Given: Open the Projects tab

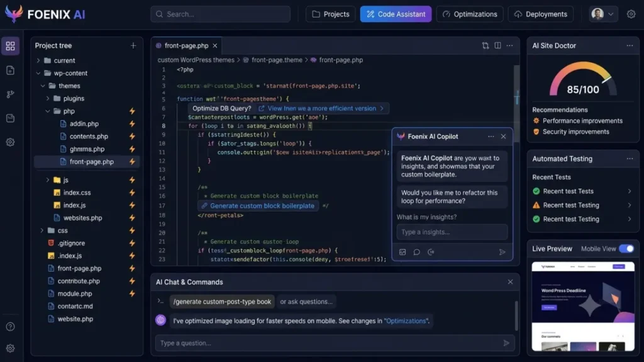Looking at the screenshot, I should coord(331,14).
